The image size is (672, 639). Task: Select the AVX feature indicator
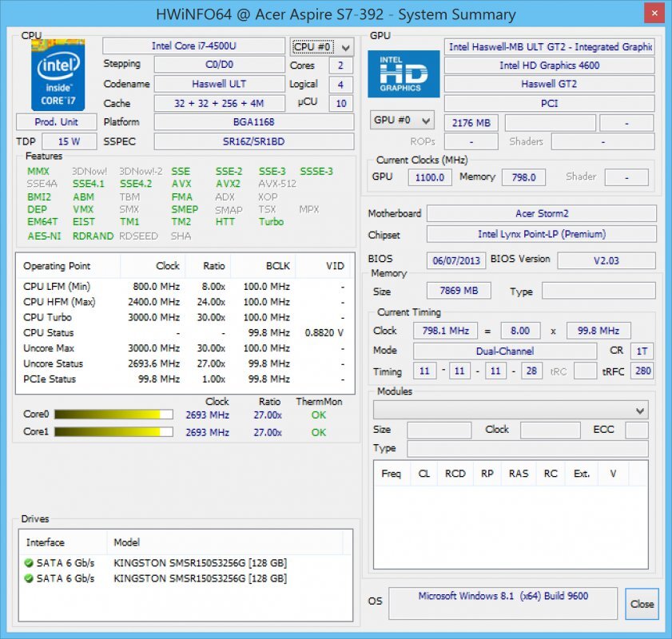point(182,184)
